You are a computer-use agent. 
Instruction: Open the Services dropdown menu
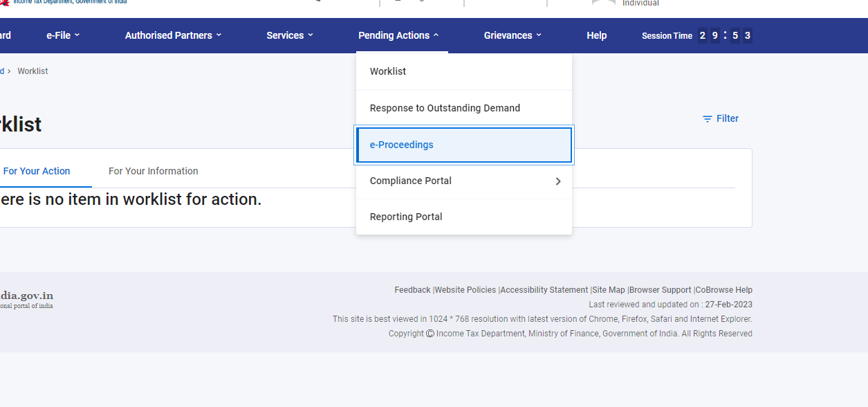pos(290,35)
